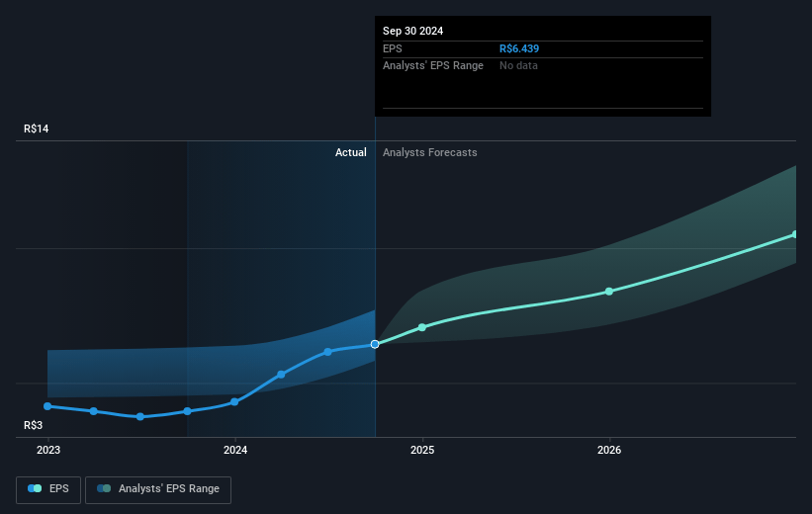Click the R$3 y-axis label
This screenshot has width=812, height=514.
click(34, 425)
